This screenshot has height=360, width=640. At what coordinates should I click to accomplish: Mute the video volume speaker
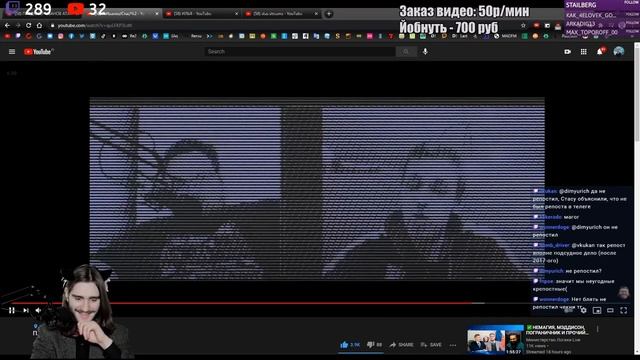point(38,311)
